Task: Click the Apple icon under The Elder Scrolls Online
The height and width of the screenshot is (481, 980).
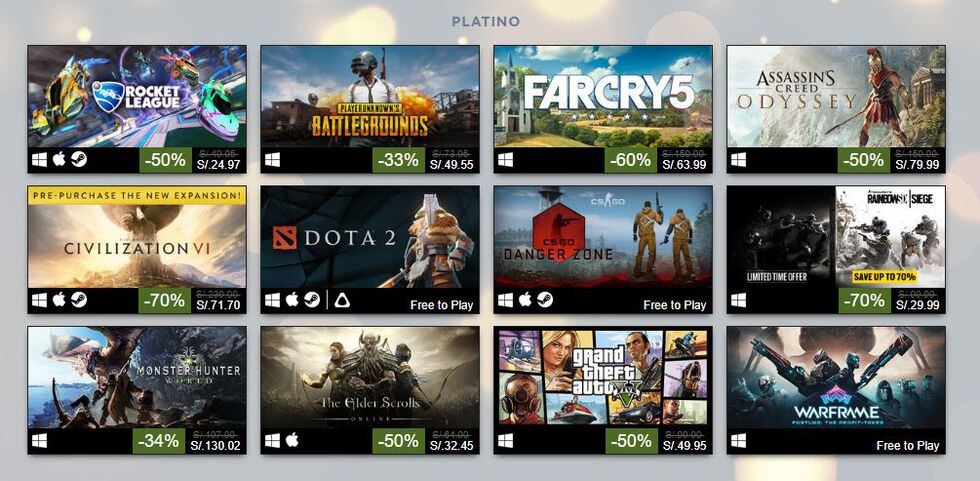Action: (292, 440)
